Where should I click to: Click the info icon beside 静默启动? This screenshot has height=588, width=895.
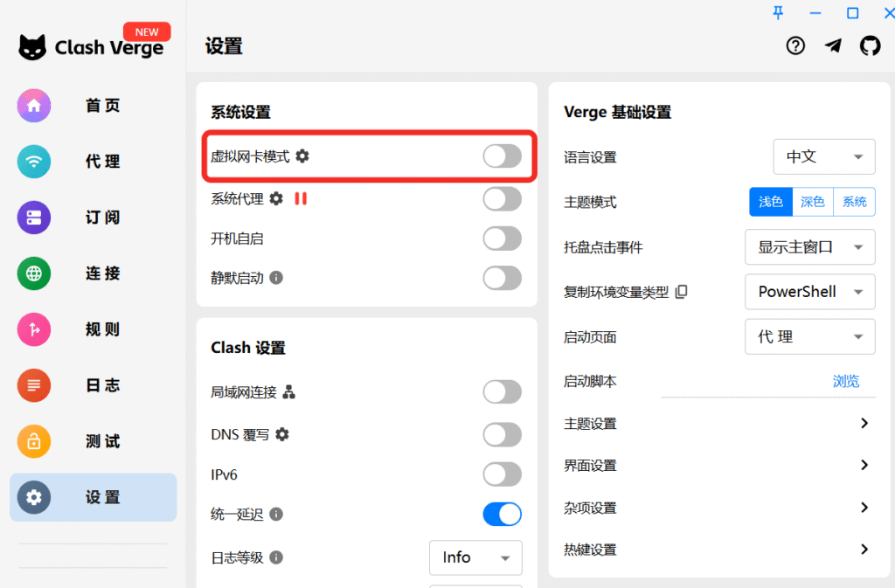pos(276,278)
